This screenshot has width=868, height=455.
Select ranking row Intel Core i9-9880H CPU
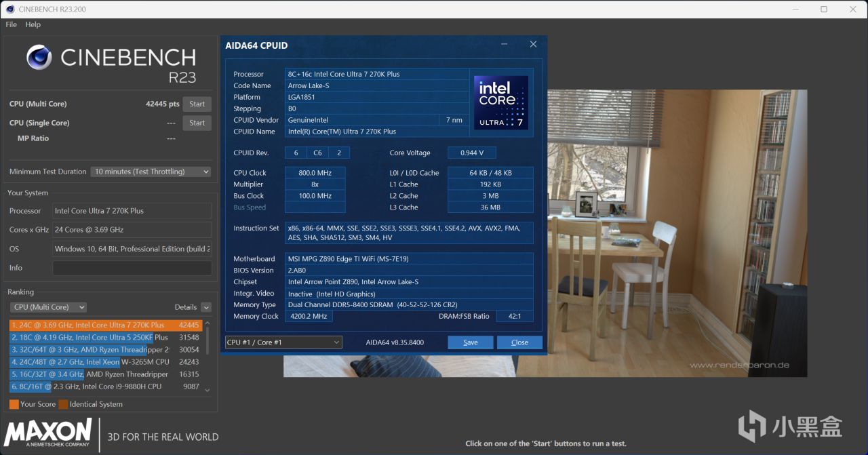[x=105, y=387]
